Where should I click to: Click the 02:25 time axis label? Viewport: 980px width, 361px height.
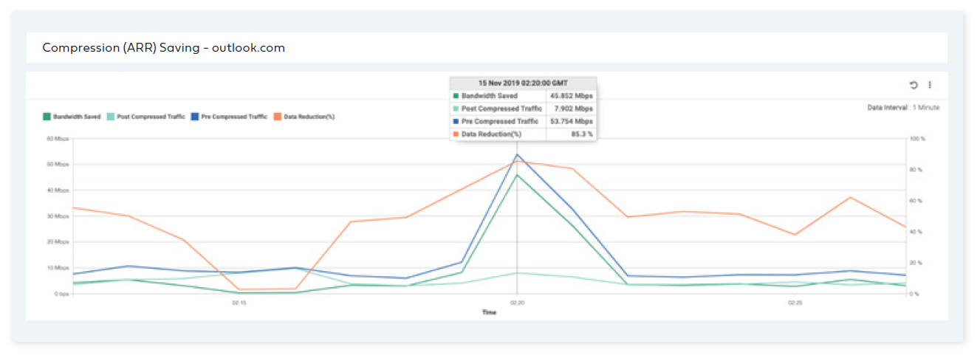click(795, 303)
